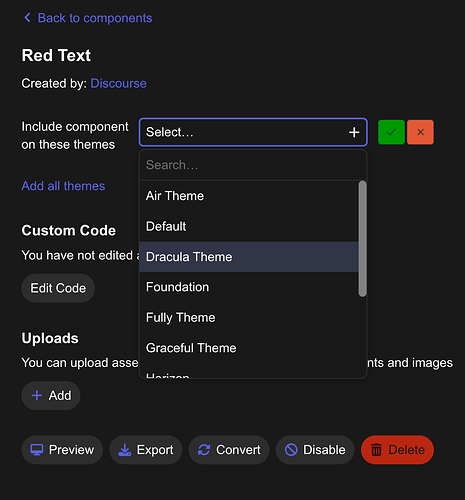Screen dimensions: 465x500
Task: Choose Dracula Theme from the list
Action: [x=249, y=257]
